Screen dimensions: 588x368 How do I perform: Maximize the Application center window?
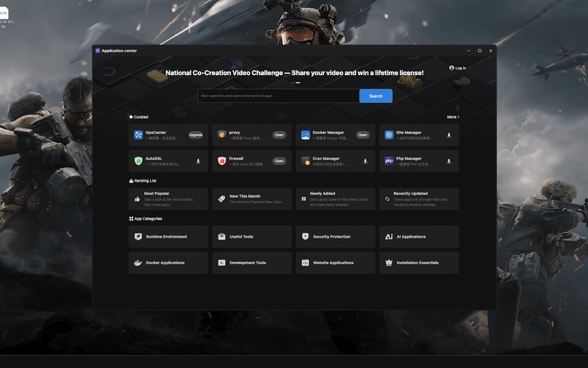point(479,51)
